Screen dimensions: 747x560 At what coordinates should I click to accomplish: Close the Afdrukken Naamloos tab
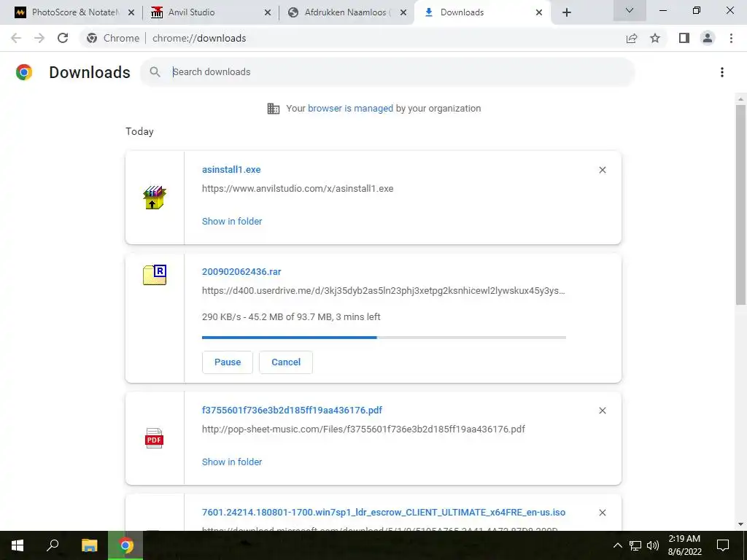point(403,12)
